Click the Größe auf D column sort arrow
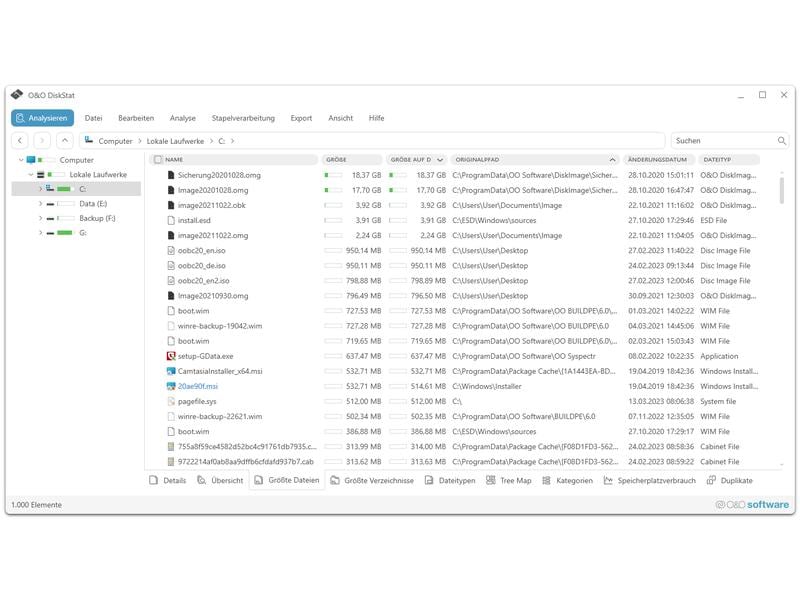The width and height of the screenshot is (800, 600). pos(440,160)
